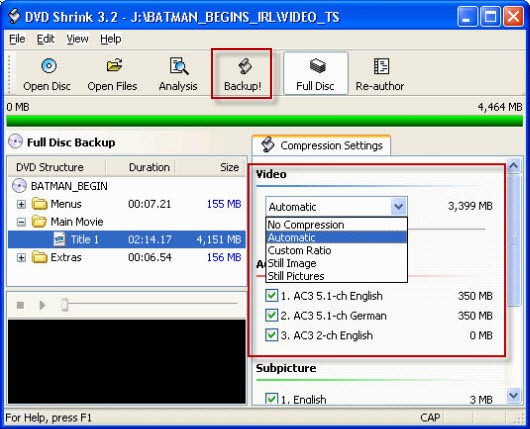Screen dimensions: 530x429
Task: Expand the Extras folder
Action: pyautogui.click(x=21, y=258)
